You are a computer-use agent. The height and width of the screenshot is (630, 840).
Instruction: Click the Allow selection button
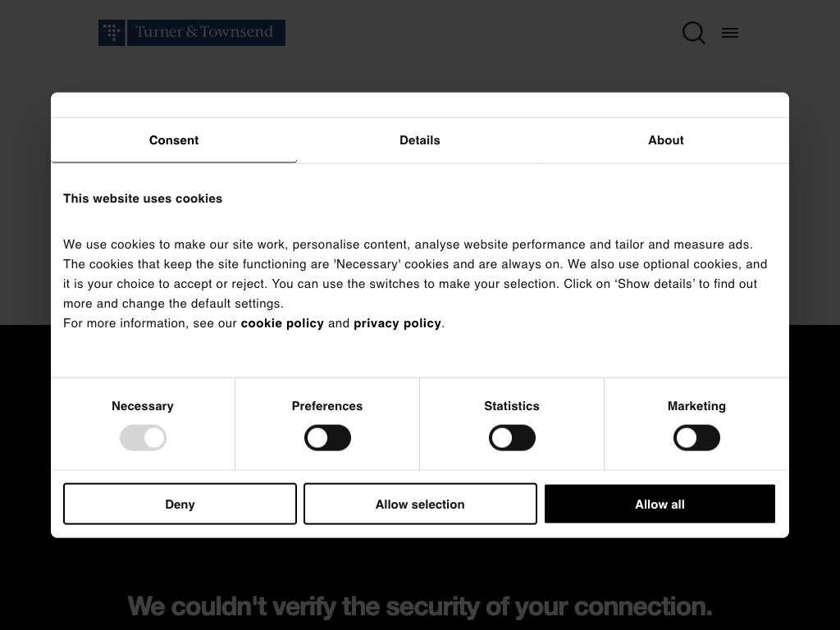point(420,504)
